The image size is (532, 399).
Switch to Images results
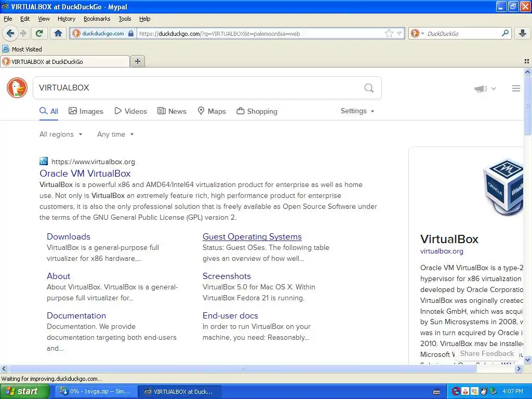(x=86, y=111)
